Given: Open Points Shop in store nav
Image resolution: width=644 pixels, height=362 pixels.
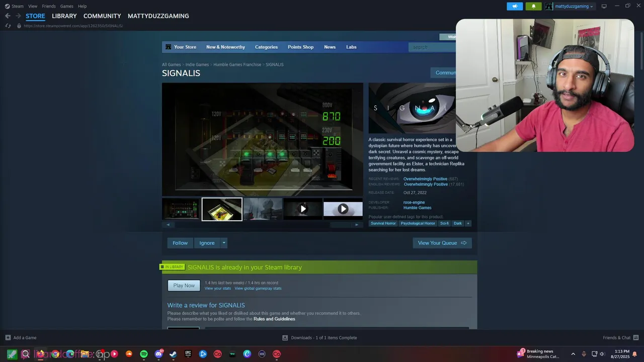Looking at the screenshot, I should click(300, 47).
